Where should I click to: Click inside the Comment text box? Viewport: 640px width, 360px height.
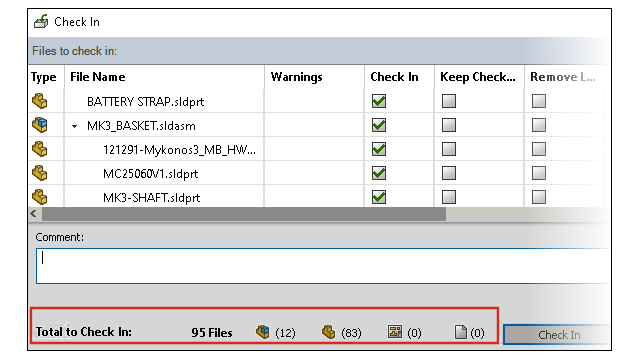(x=323, y=266)
